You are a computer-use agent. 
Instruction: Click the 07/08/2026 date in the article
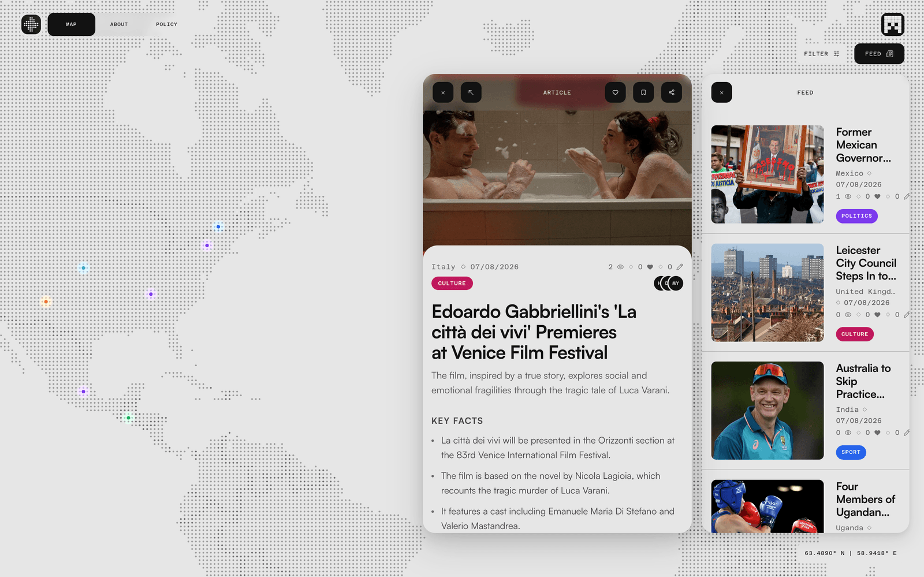click(494, 267)
